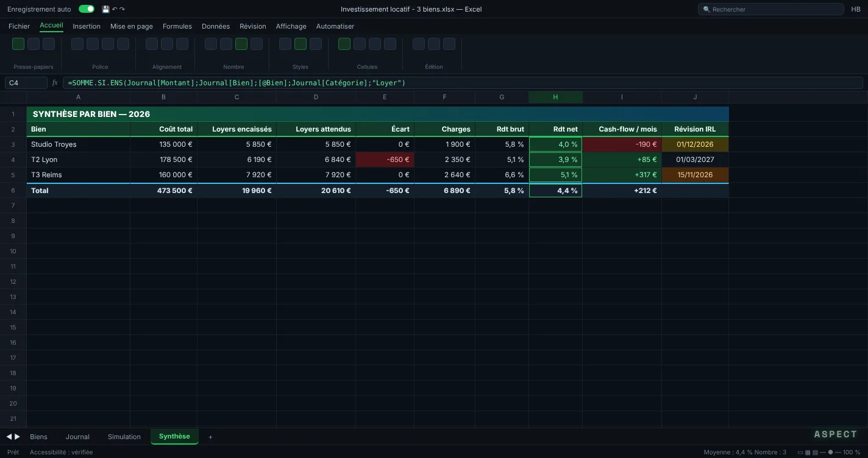
Task: Switch to the Automatiser tab
Action: 335,26
